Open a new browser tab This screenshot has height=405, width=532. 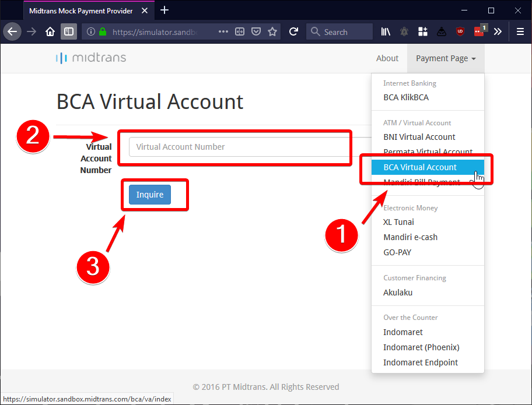tap(164, 10)
